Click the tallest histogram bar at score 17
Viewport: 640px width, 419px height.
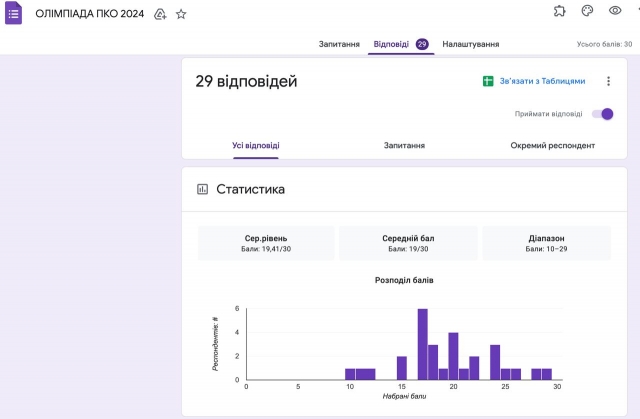tap(423, 344)
